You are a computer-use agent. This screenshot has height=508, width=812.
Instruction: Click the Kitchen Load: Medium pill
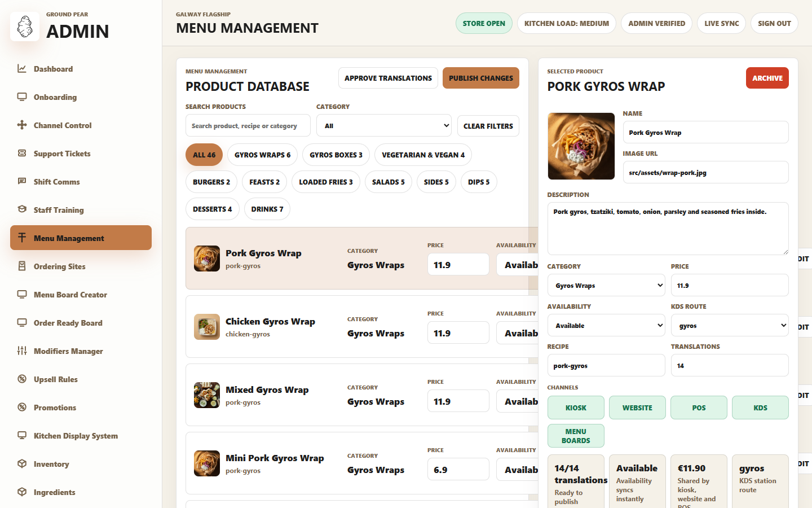click(567, 23)
